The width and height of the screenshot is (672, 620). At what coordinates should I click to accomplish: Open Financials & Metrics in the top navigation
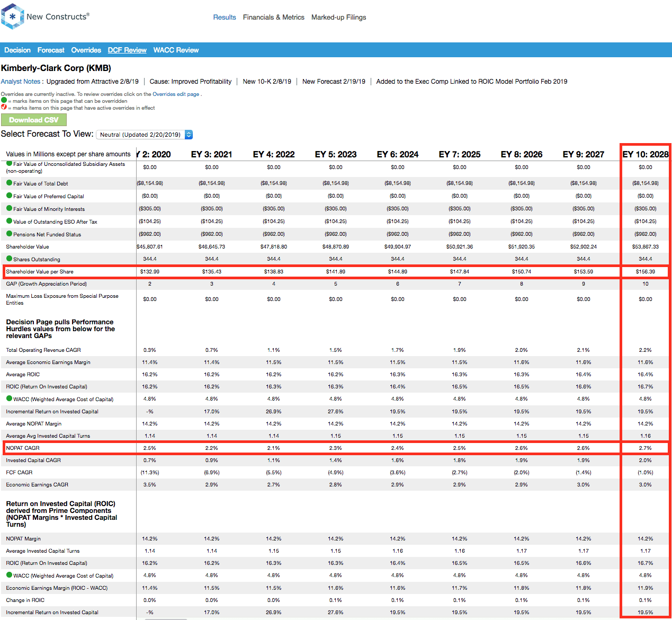(274, 17)
